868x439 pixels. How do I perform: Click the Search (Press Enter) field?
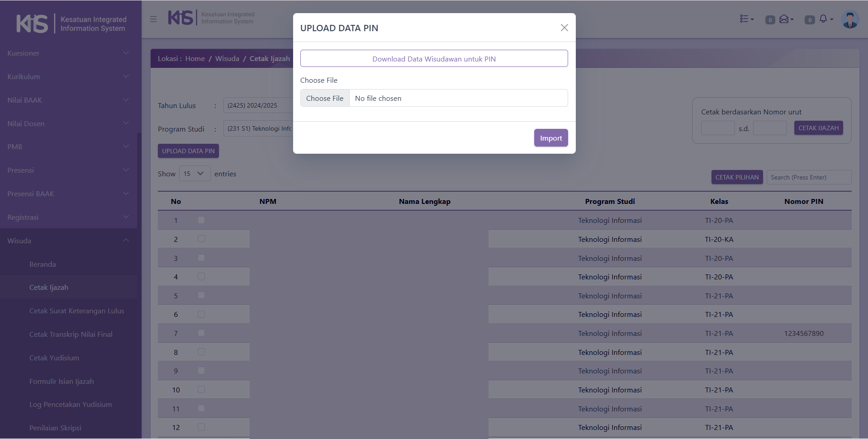click(808, 177)
